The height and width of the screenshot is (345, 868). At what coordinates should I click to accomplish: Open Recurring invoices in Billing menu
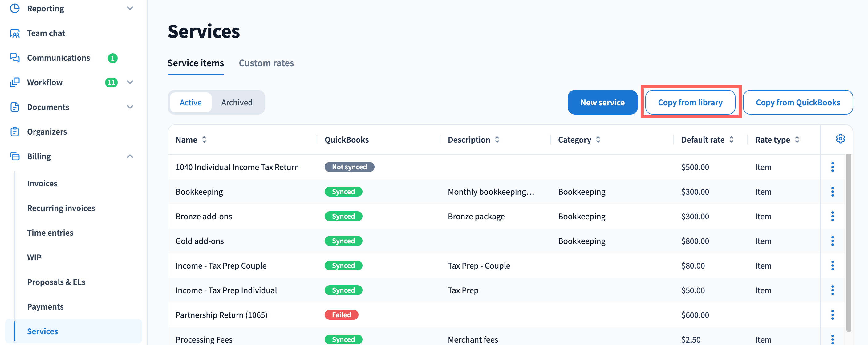click(x=61, y=208)
